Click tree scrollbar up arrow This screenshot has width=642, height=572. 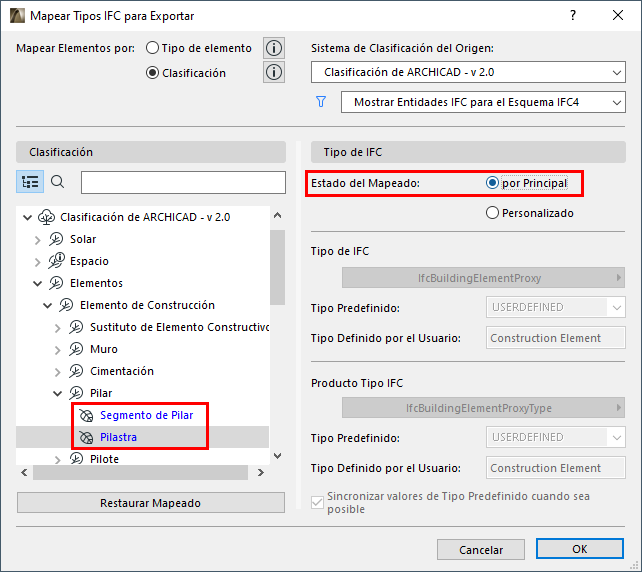click(278, 215)
